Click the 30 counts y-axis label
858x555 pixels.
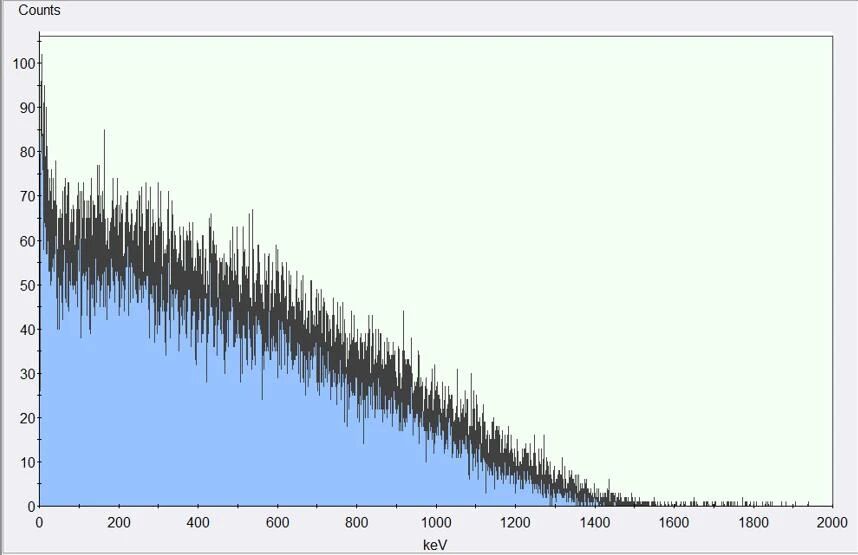click(x=25, y=374)
